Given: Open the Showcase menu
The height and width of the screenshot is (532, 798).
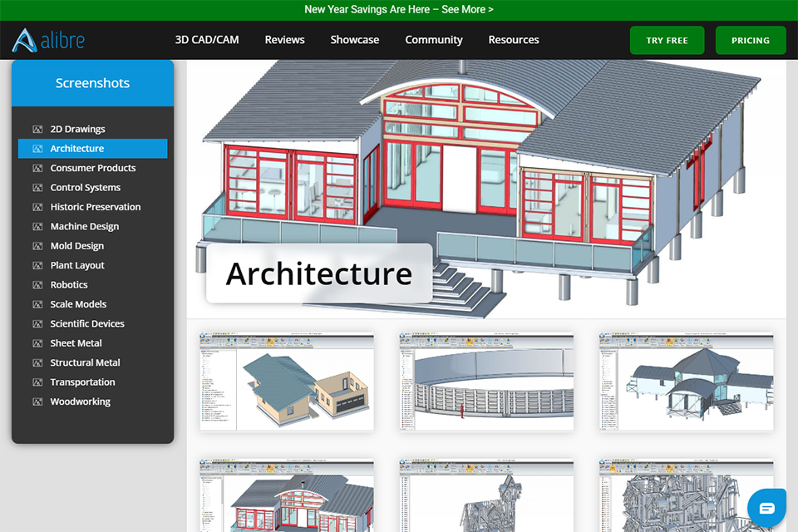Looking at the screenshot, I should tap(355, 40).
